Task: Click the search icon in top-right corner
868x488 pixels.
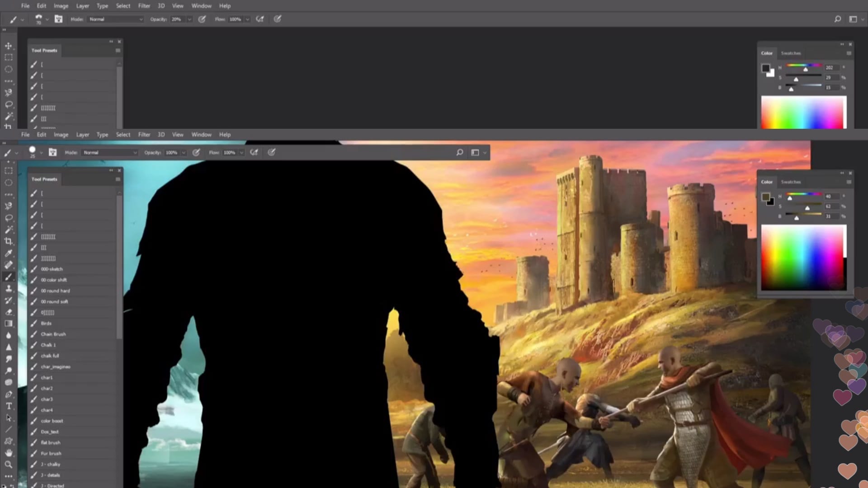Action: click(837, 19)
